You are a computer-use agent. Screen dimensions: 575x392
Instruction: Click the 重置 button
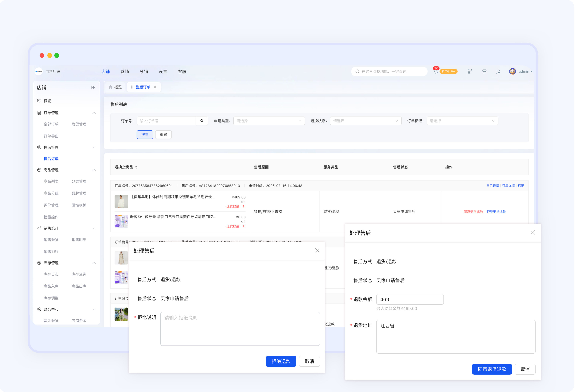coord(163,135)
